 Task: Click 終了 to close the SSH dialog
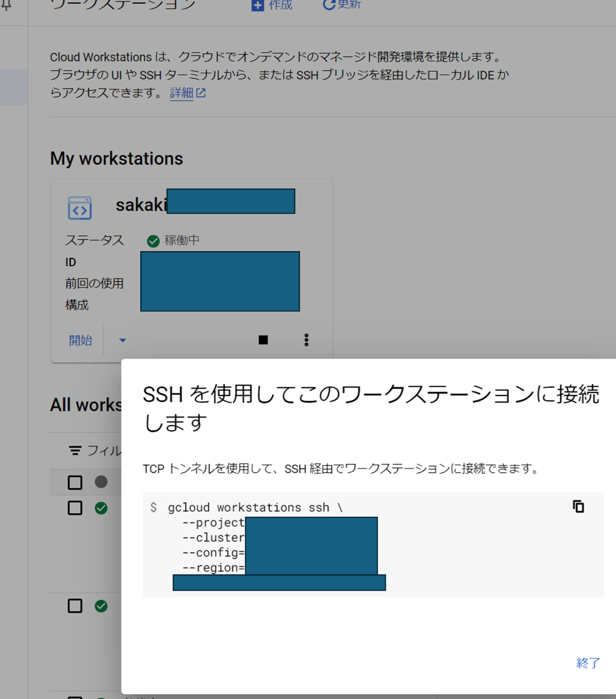[588, 663]
